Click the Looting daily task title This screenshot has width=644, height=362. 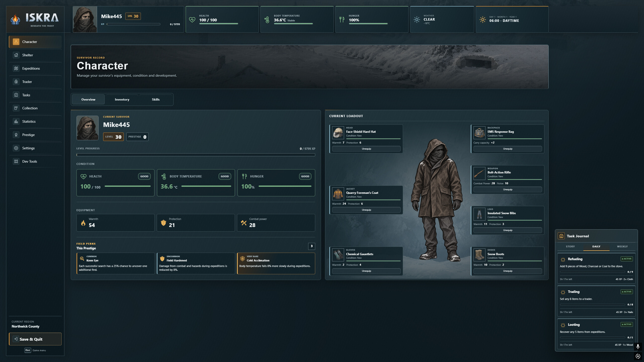574,325
